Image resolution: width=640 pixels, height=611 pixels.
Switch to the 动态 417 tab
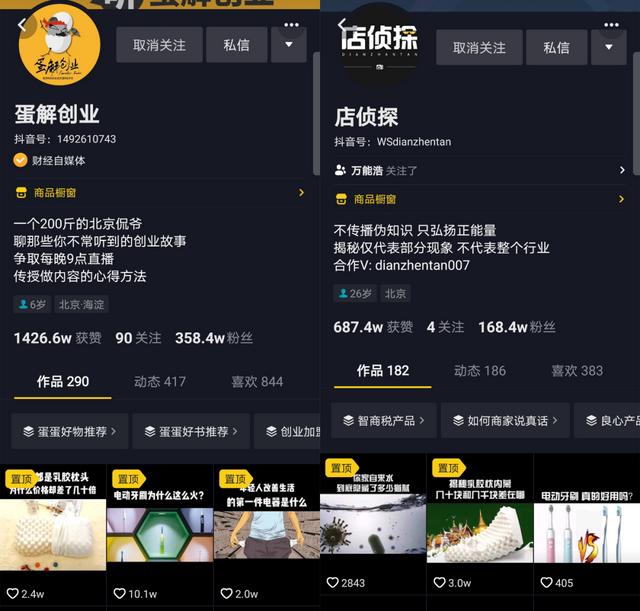(160, 382)
